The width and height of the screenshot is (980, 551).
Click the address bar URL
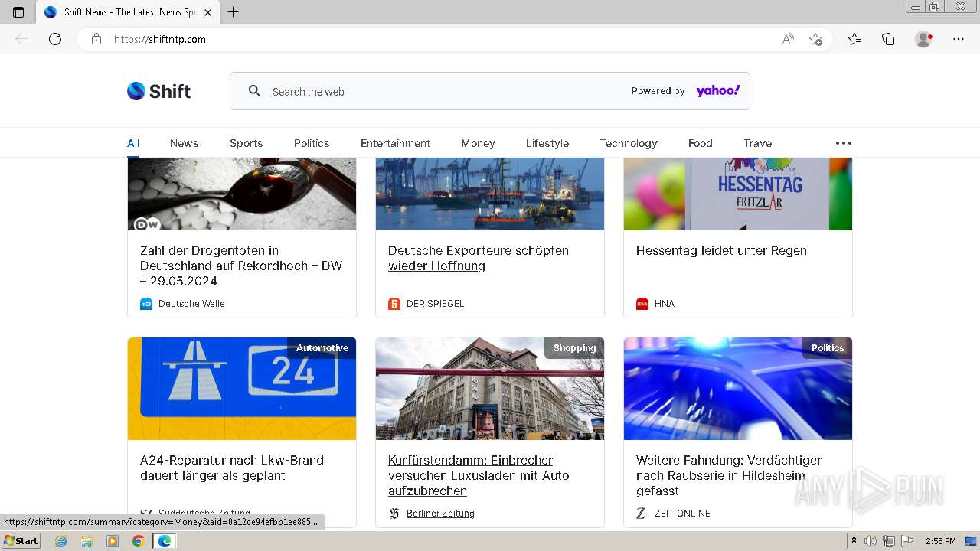[160, 39]
